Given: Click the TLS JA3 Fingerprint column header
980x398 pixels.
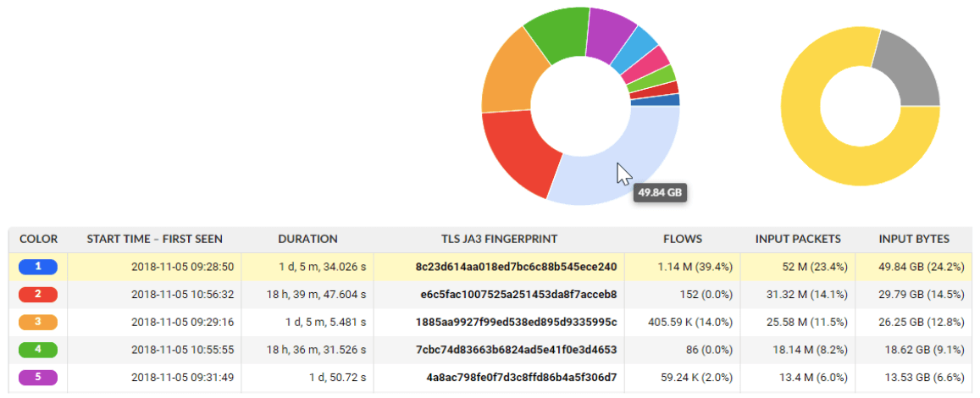Looking at the screenshot, I should point(499,239).
